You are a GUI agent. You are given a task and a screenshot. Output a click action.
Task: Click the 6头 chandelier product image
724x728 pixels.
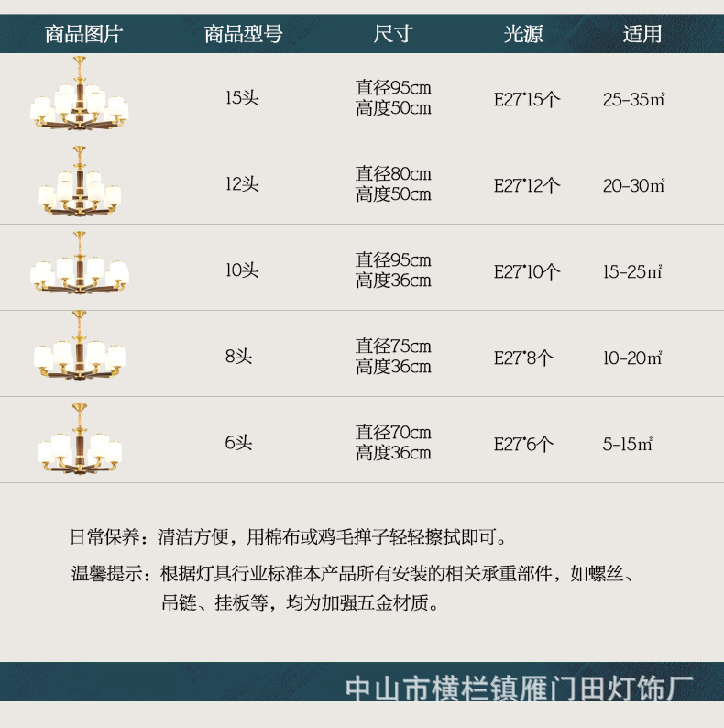pos(80,439)
